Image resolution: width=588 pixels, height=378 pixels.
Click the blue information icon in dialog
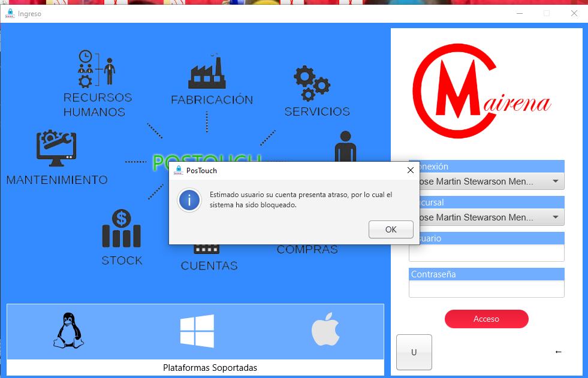pyautogui.click(x=189, y=200)
